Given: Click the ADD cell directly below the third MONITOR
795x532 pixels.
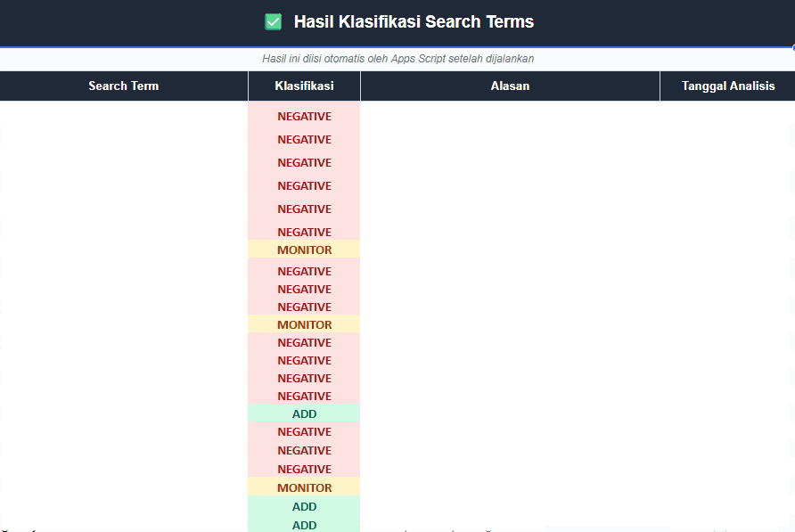Looking at the screenshot, I should tap(304, 506).
